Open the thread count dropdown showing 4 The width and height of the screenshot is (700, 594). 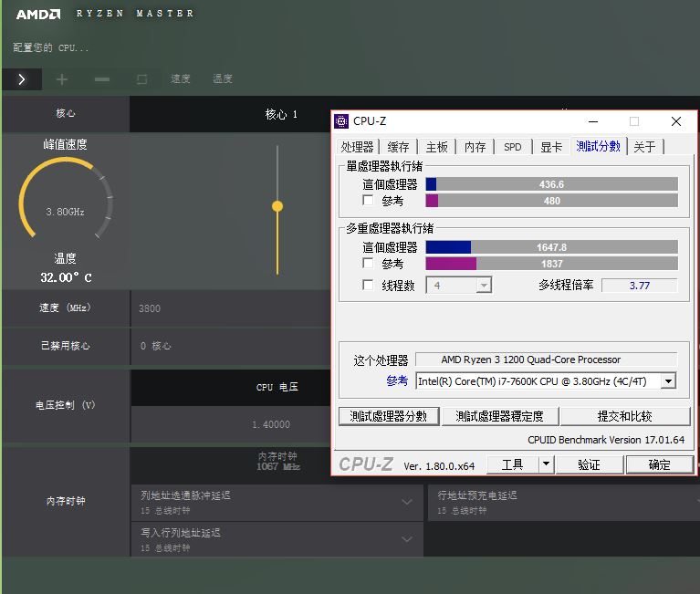click(x=484, y=286)
